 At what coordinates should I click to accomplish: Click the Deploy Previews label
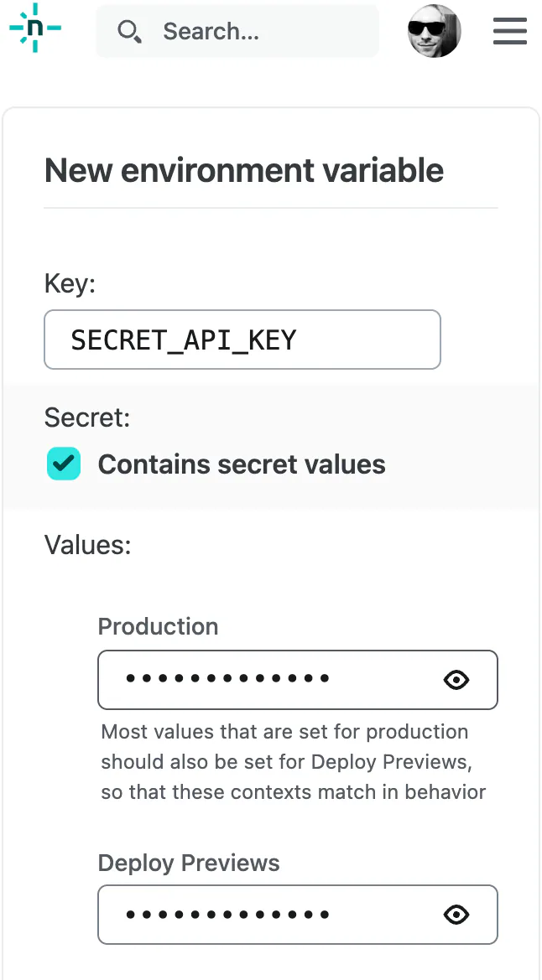(x=188, y=863)
